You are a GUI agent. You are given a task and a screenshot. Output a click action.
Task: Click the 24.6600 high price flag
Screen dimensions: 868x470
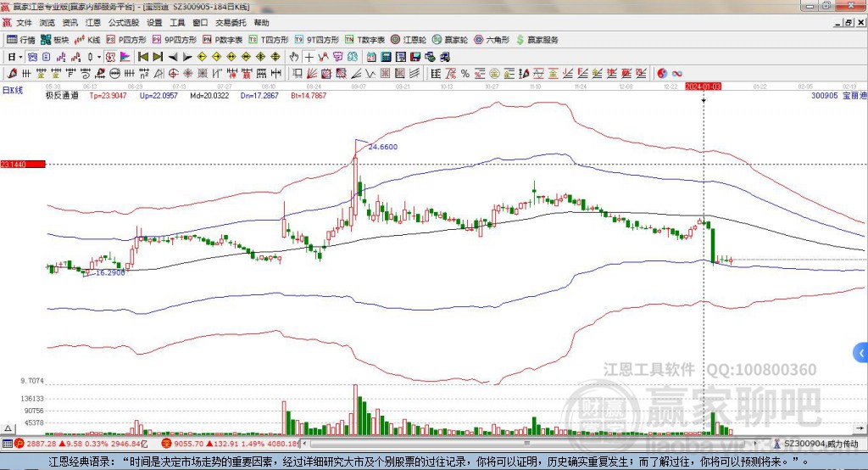coord(382,147)
